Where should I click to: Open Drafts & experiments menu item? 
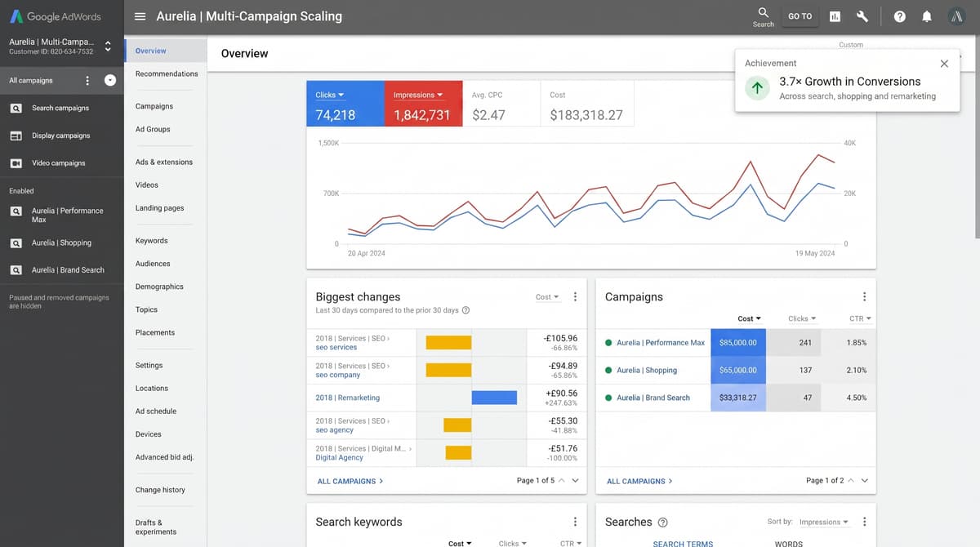coord(156,527)
